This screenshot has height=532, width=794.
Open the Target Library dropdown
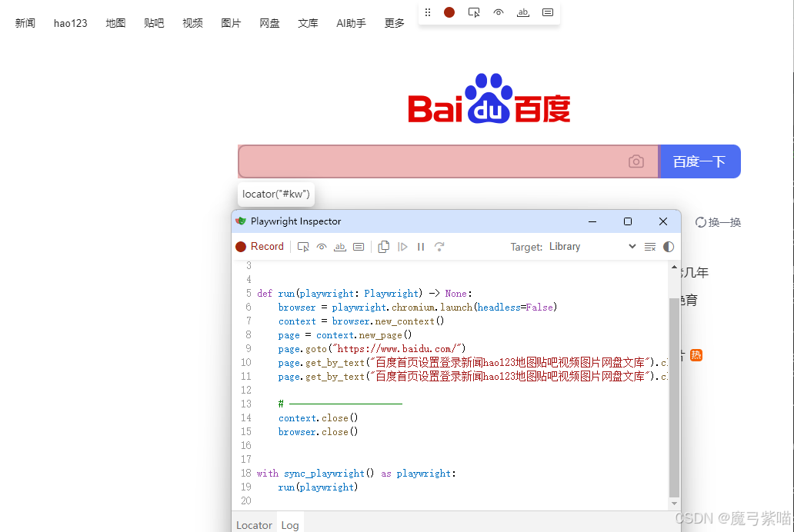[x=592, y=247]
